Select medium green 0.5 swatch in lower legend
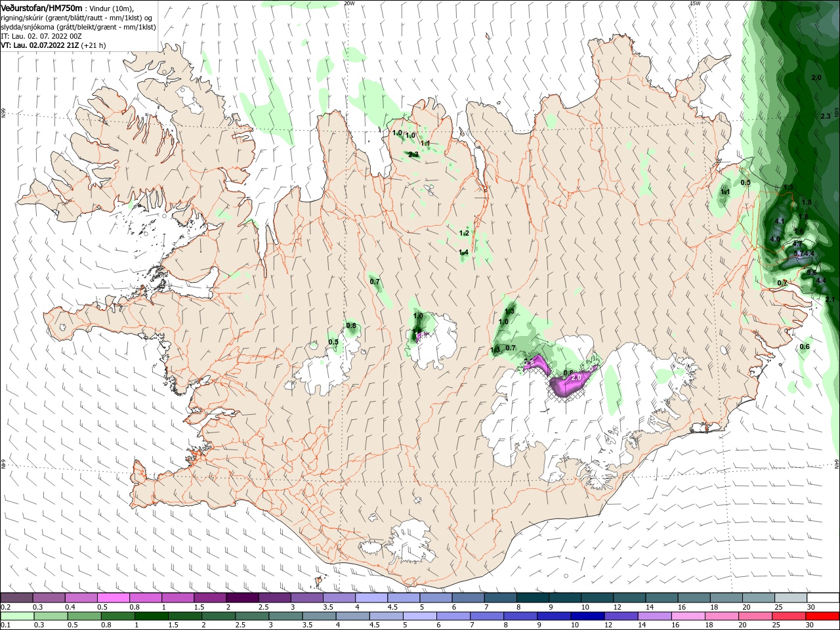Image resolution: width=840 pixels, height=630 pixels. (84, 616)
